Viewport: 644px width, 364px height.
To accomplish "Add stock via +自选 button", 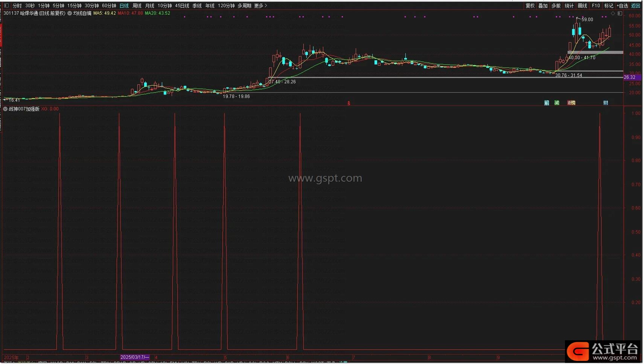I will coord(623,6).
